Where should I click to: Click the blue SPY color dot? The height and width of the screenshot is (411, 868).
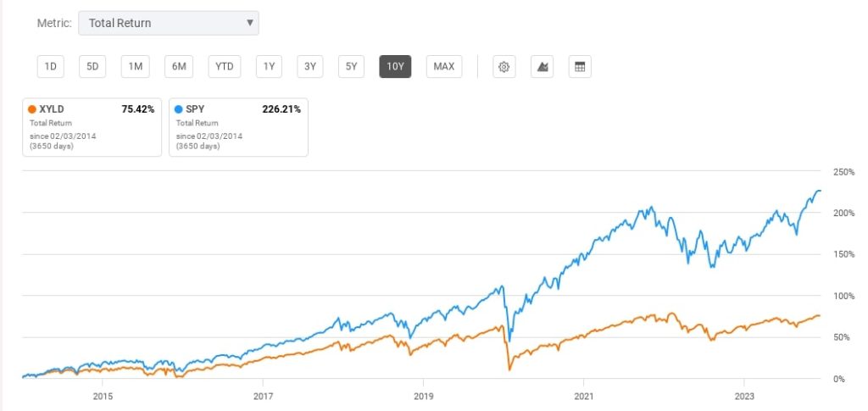[179, 108]
